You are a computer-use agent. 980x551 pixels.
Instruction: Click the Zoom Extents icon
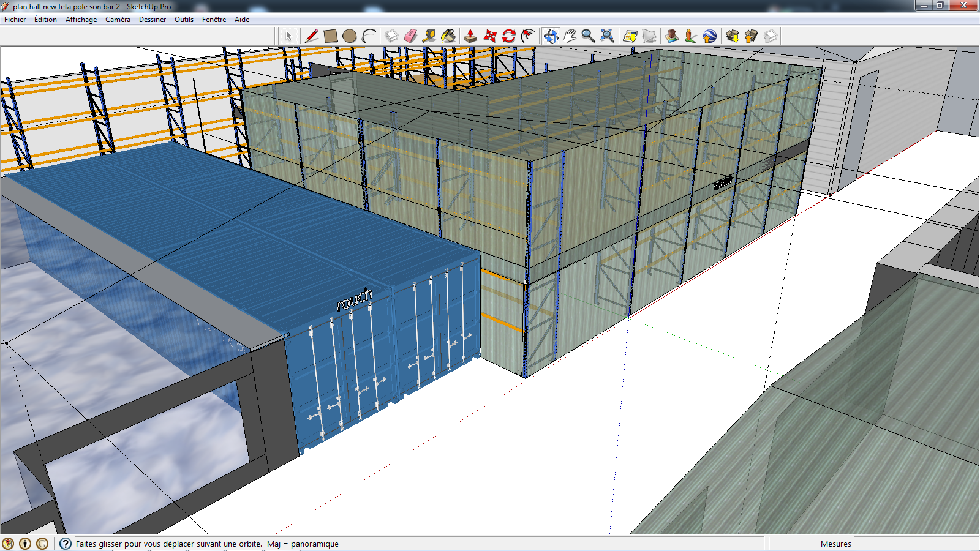607,36
